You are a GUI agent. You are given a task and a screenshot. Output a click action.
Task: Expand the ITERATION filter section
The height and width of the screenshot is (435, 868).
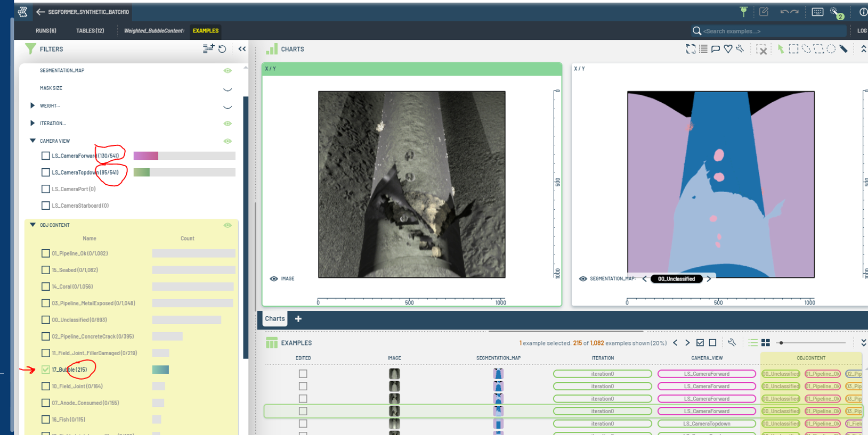tap(33, 123)
